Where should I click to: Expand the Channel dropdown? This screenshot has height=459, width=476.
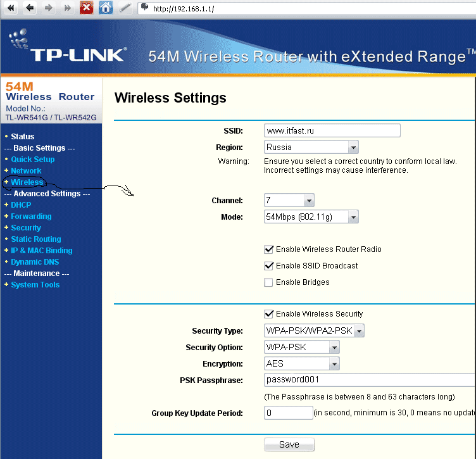click(289, 201)
